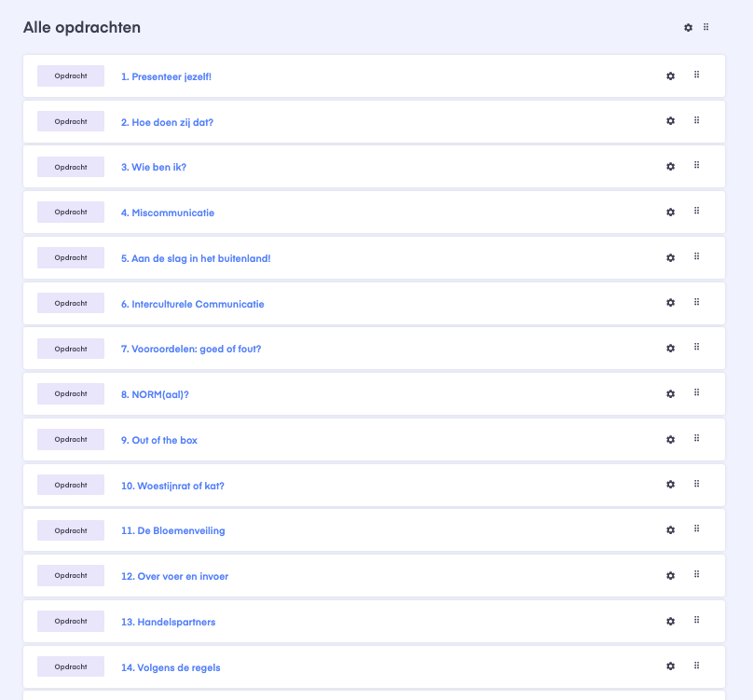Open the link 6. Interculturele Communicatie
This screenshot has height=700, width=753.
tap(193, 304)
